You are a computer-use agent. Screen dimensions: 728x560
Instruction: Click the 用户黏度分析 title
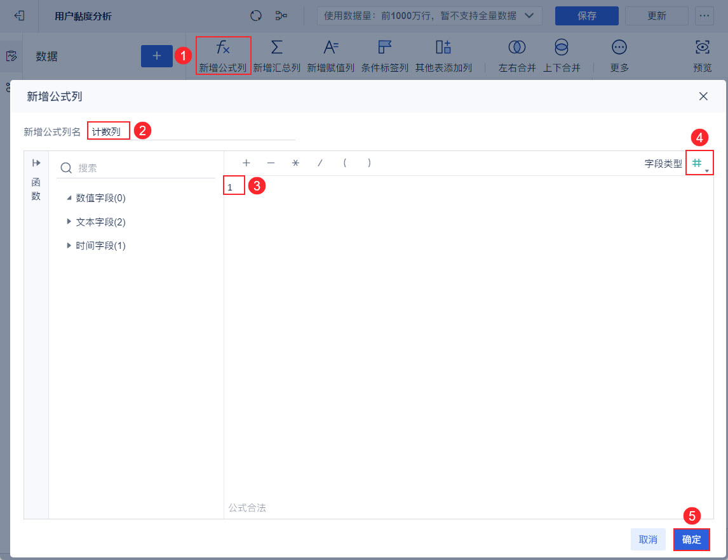coord(83,17)
